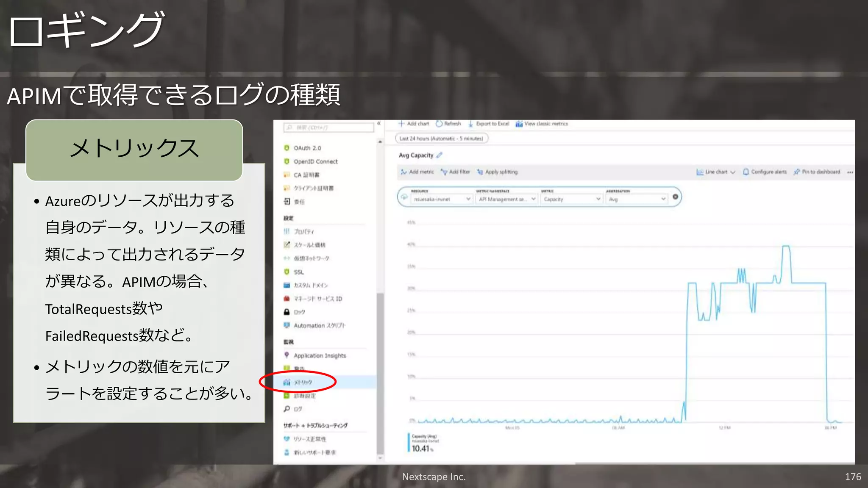Click Export to Excel
This screenshot has width=868, height=488.
[489, 124]
